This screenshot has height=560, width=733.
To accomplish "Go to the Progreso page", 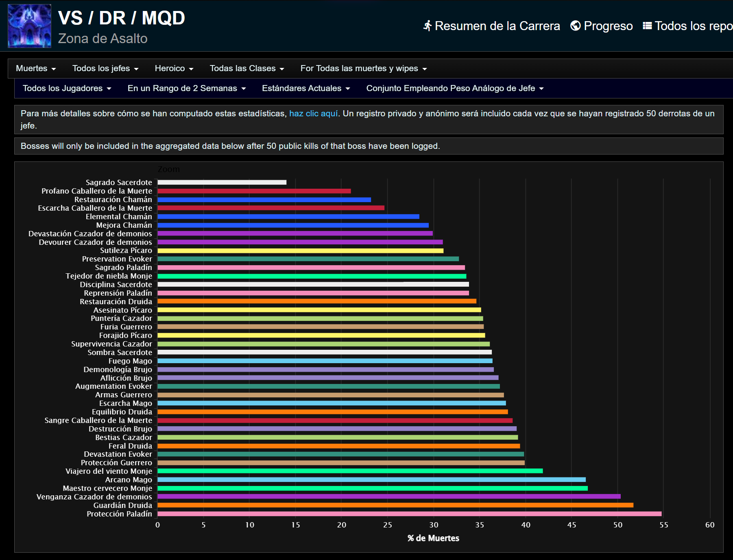I will [x=608, y=26].
